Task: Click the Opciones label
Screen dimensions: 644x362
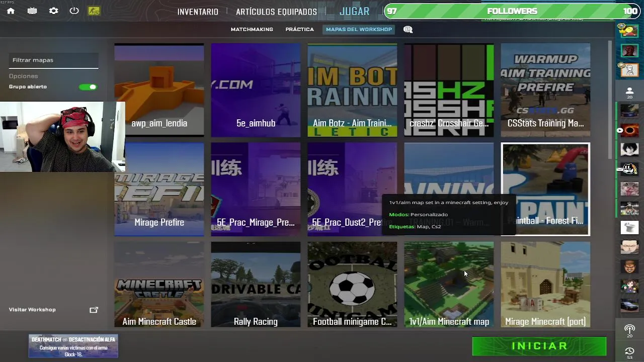Action: pyautogui.click(x=23, y=76)
